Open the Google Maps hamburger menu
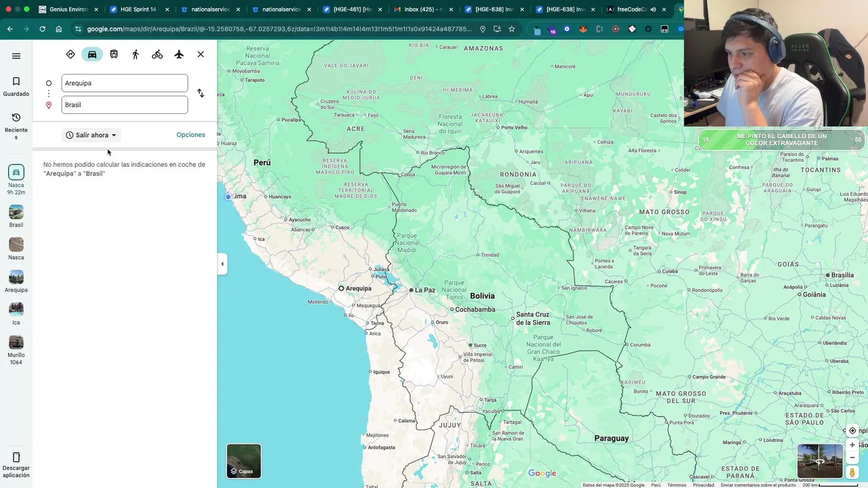 [16, 56]
